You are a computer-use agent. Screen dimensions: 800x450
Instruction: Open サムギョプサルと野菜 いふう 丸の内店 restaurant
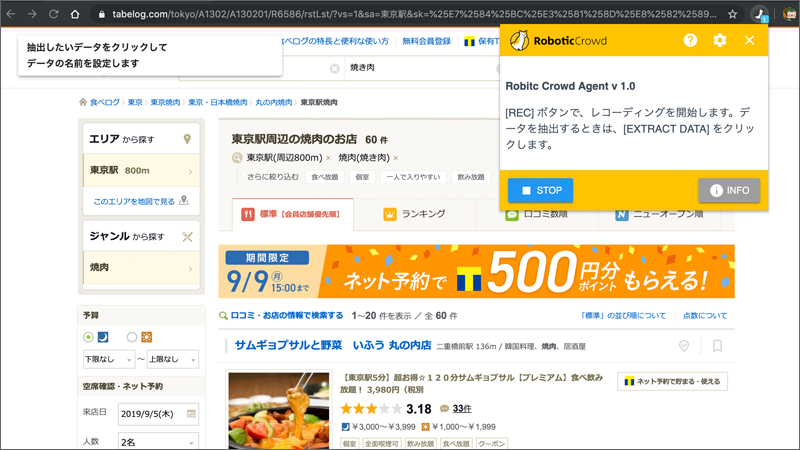click(x=333, y=345)
